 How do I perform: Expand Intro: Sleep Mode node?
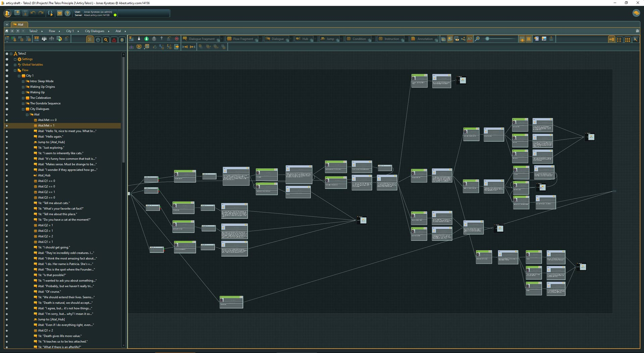[23, 81]
